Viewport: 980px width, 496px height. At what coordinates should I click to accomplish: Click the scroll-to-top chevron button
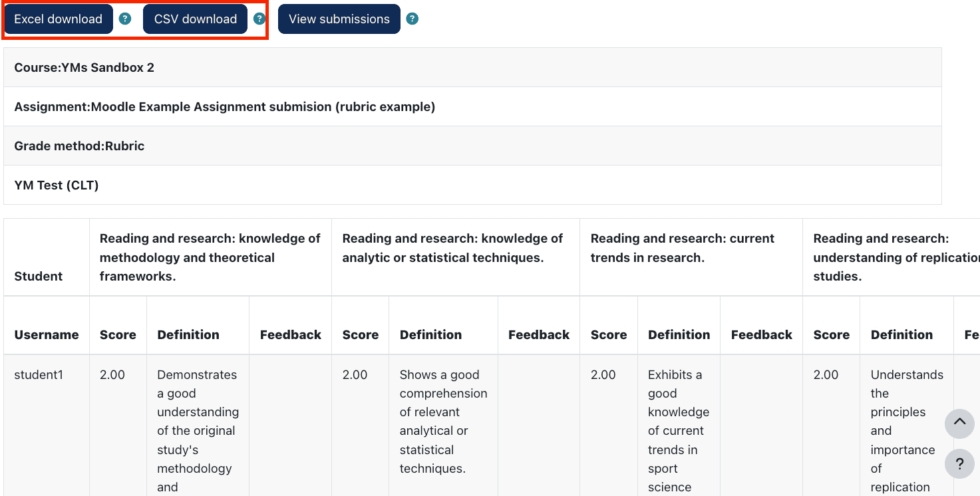coord(959,424)
